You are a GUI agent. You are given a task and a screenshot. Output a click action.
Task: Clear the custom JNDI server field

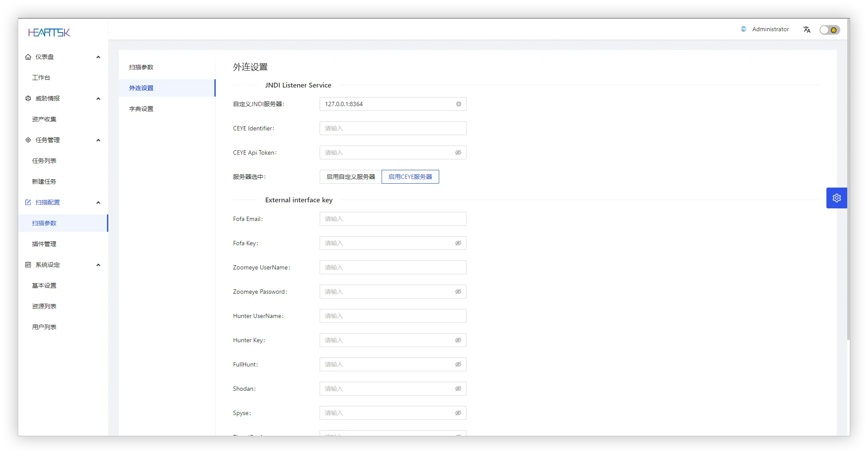(458, 104)
